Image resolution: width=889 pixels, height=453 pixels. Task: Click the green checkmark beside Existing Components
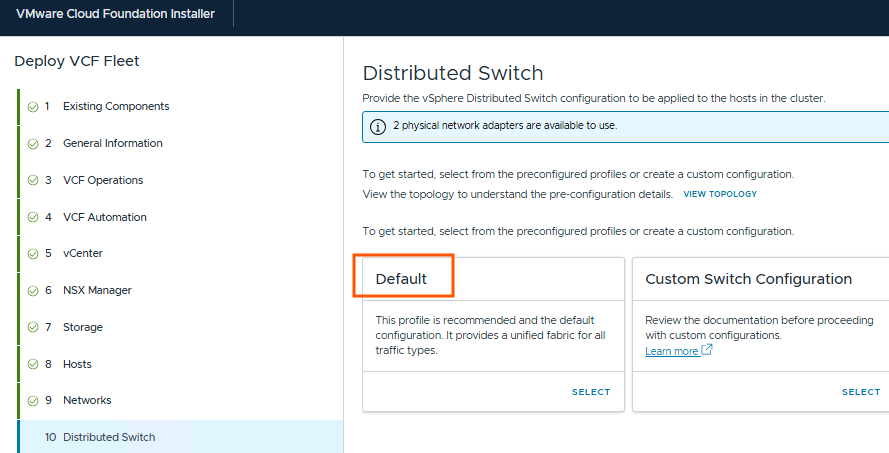33,107
